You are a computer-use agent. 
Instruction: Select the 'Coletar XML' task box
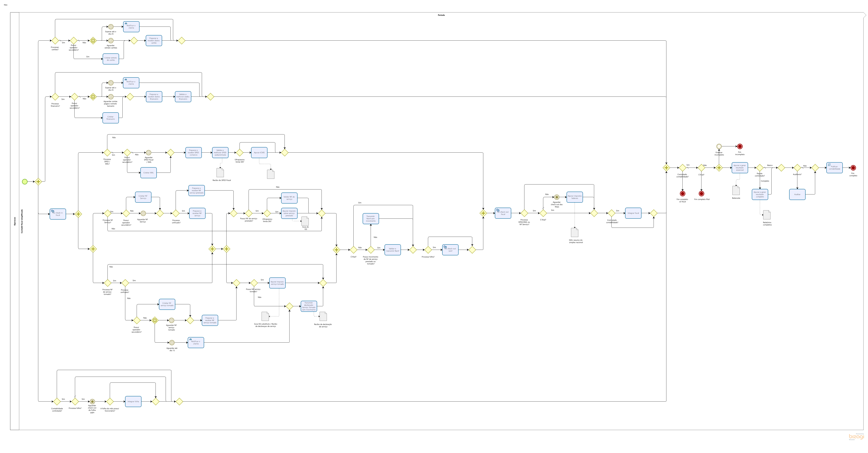[149, 173]
